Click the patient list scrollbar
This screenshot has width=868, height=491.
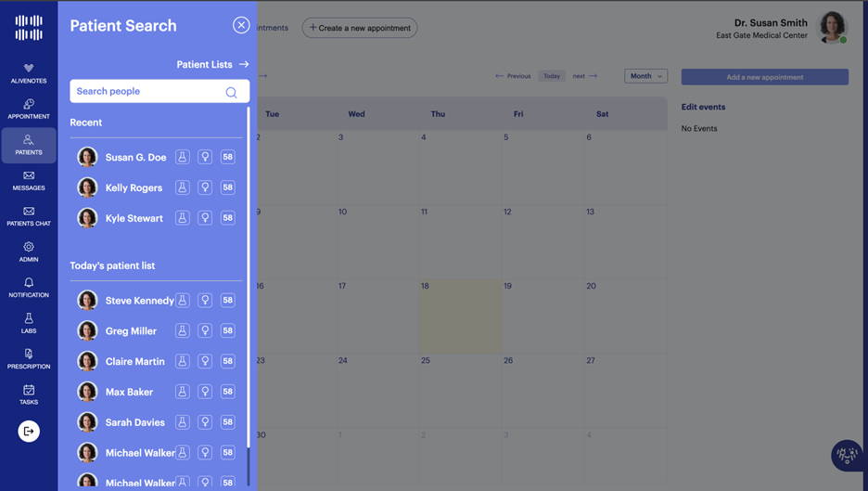tap(248, 278)
